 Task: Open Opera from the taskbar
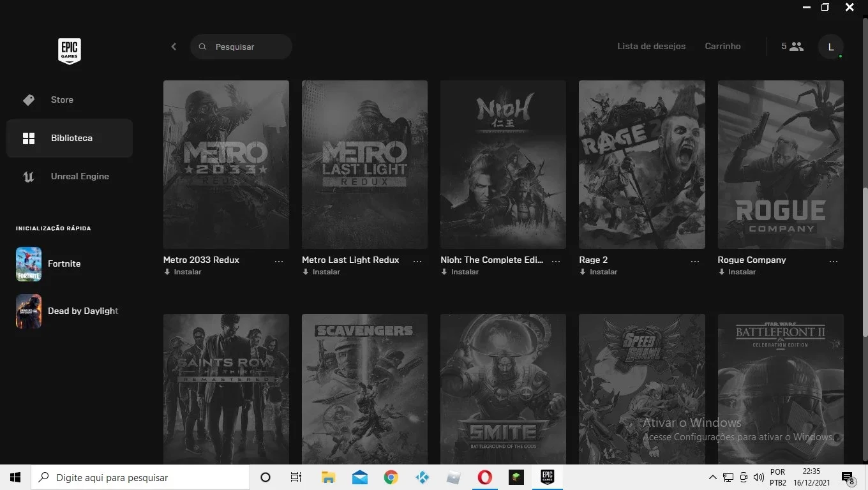[x=484, y=477]
